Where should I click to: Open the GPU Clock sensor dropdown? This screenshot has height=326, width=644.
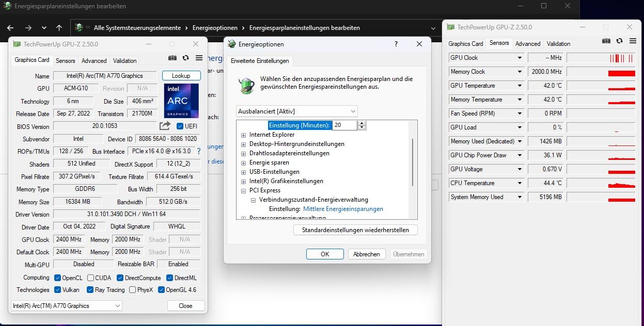click(520, 58)
